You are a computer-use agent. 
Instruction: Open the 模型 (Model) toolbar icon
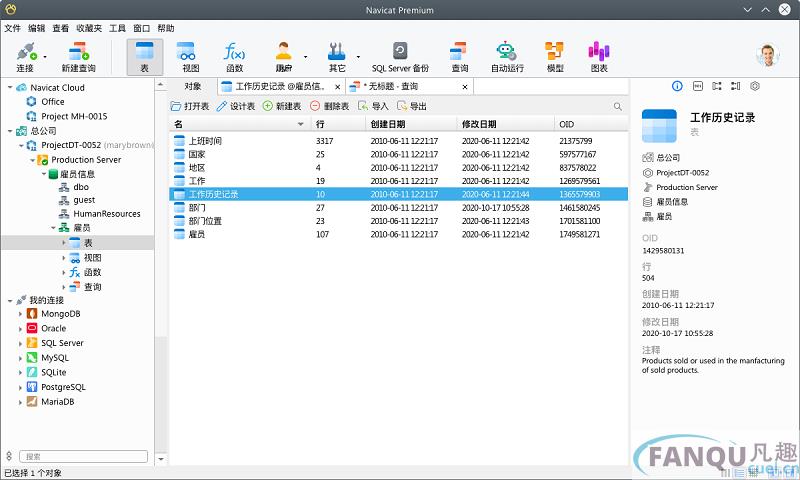pos(554,56)
